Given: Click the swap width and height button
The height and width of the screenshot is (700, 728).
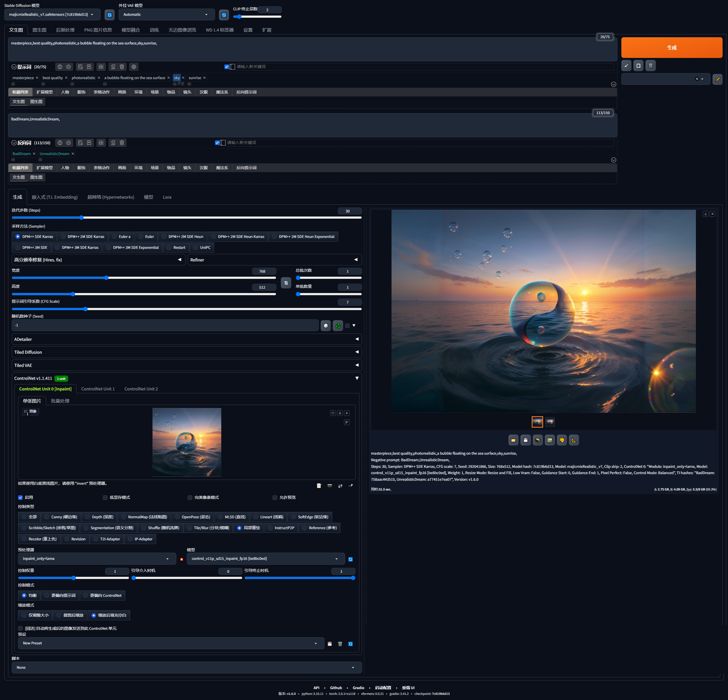Looking at the screenshot, I should click(x=286, y=283).
